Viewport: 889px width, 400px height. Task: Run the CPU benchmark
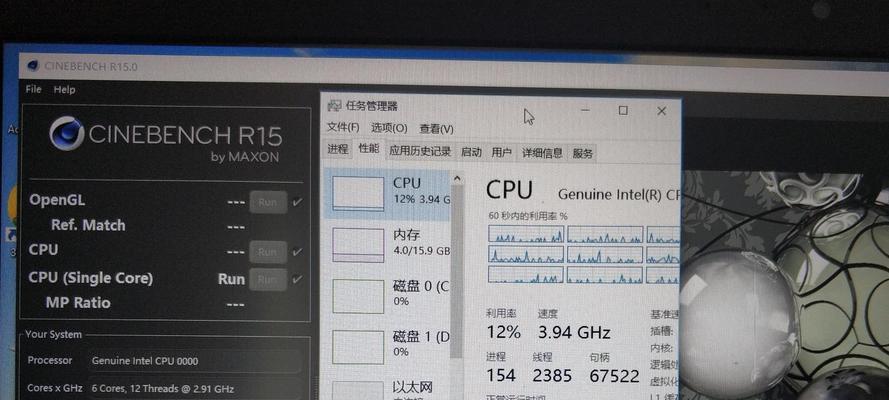(268, 252)
